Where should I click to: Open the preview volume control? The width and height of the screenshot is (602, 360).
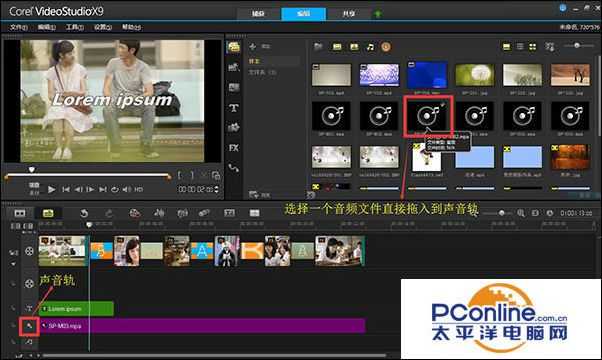point(127,189)
